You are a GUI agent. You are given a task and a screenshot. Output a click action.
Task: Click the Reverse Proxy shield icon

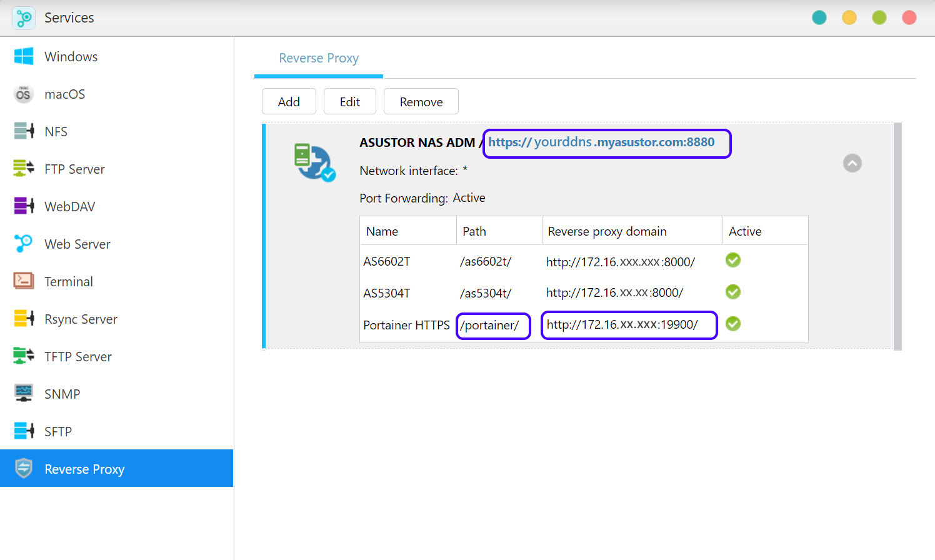point(24,468)
